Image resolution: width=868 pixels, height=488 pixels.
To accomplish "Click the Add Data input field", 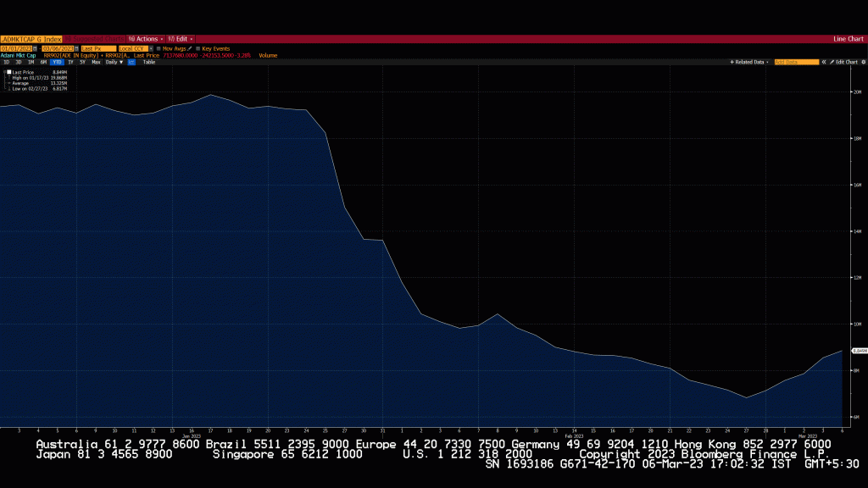I will pyautogui.click(x=796, y=62).
